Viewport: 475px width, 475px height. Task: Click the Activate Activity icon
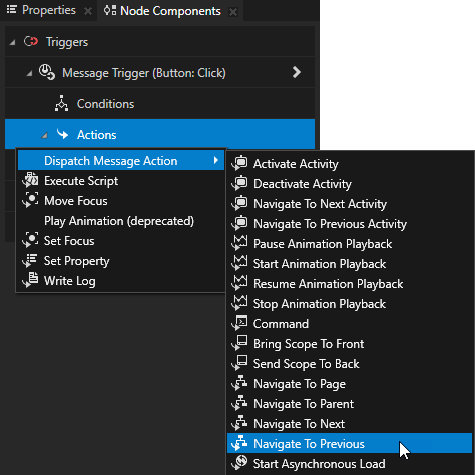[240, 163]
